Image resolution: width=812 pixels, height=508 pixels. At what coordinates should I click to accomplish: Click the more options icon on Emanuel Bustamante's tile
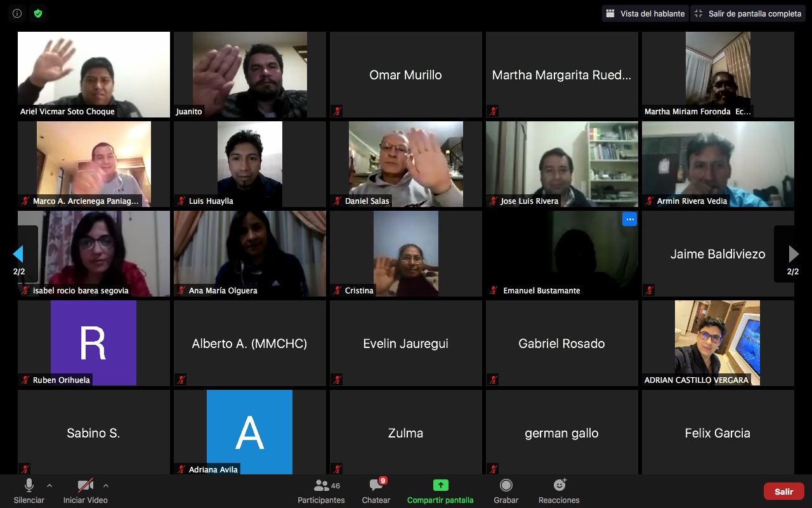(629, 219)
